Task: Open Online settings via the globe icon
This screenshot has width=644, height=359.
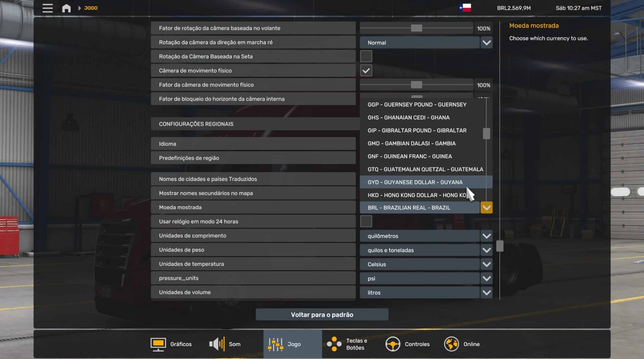Action: tap(451, 344)
